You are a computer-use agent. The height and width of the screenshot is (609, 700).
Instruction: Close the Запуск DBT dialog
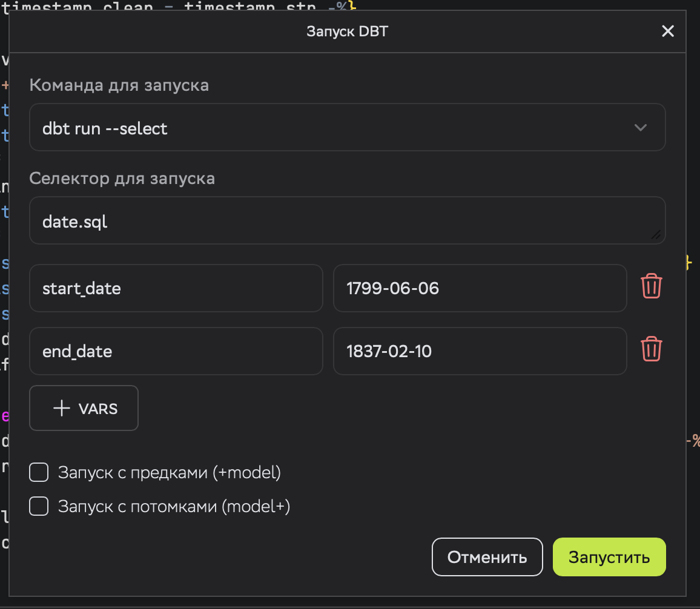click(667, 31)
